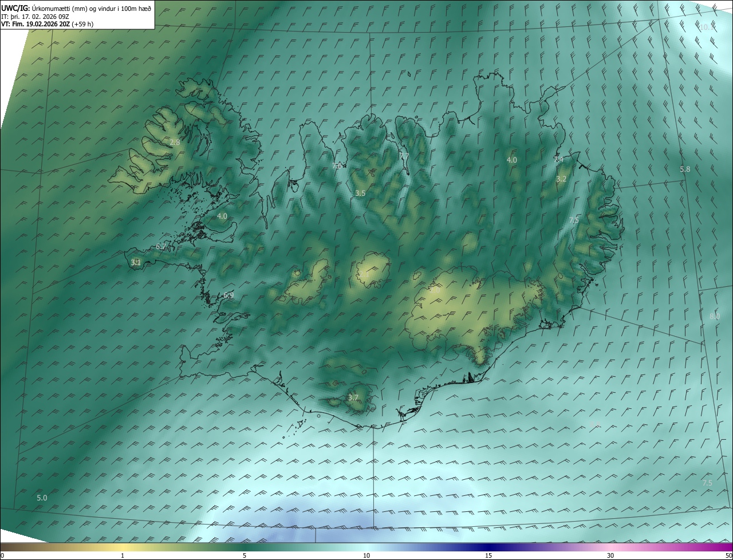
Task: Click the 10.1 value in the northeast corner
Action: (x=707, y=27)
